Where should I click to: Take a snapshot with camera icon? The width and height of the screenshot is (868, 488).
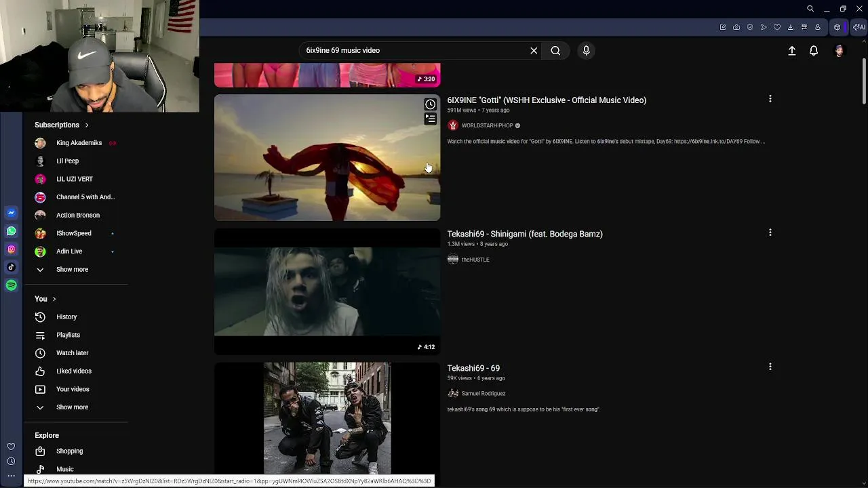[736, 27]
